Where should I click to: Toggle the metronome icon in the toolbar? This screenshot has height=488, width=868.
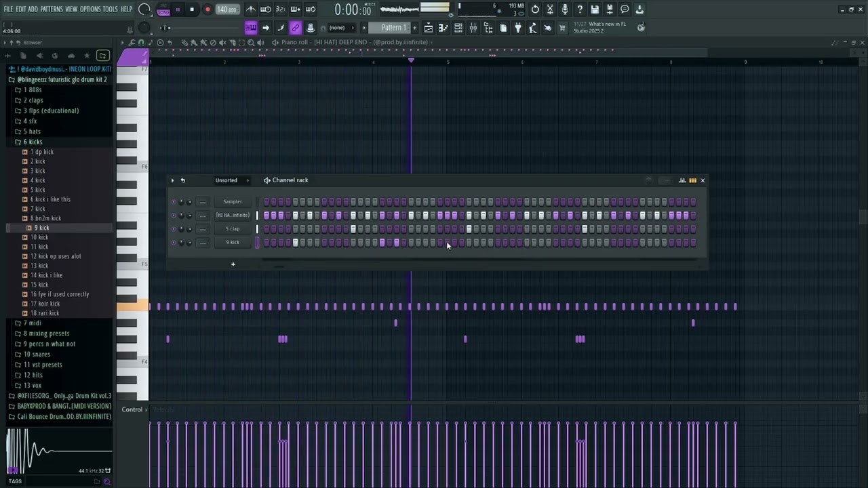pyautogui.click(x=250, y=9)
